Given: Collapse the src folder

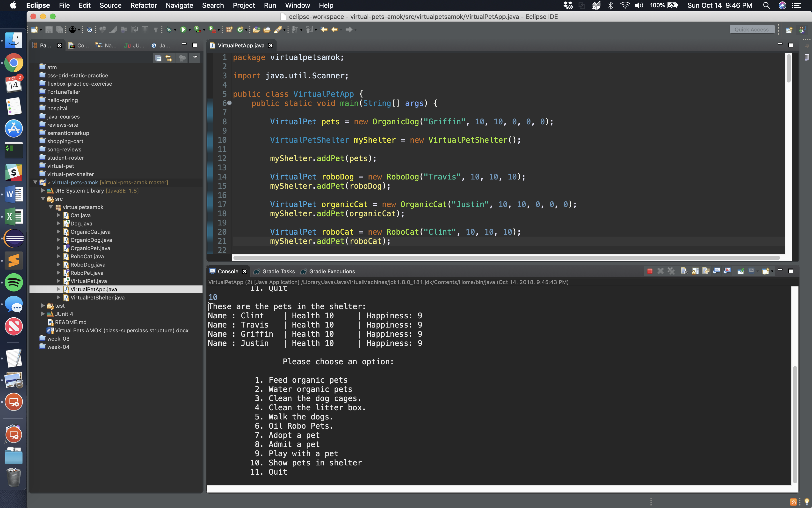Looking at the screenshot, I should click(x=43, y=199).
